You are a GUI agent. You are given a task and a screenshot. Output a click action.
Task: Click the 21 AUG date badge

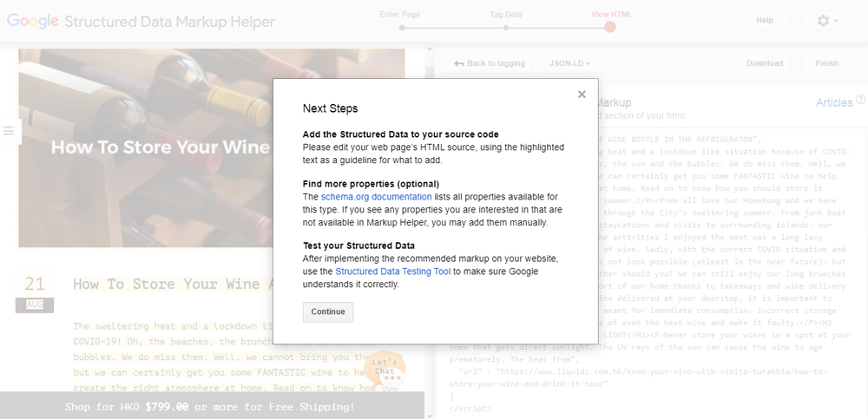click(x=35, y=291)
